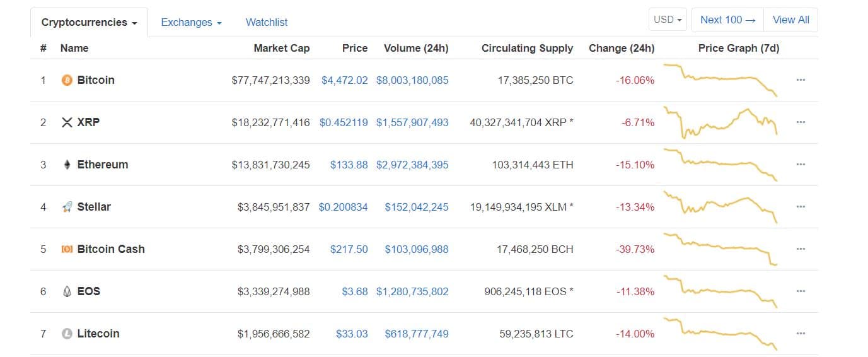The width and height of the screenshot is (868, 357).
Task: Open the Exchanges dropdown menu
Action: pos(191,23)
